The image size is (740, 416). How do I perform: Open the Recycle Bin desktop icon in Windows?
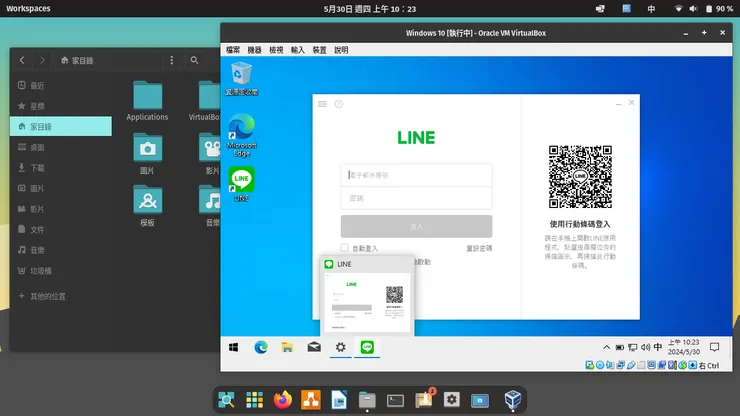[x=241, y=78]
